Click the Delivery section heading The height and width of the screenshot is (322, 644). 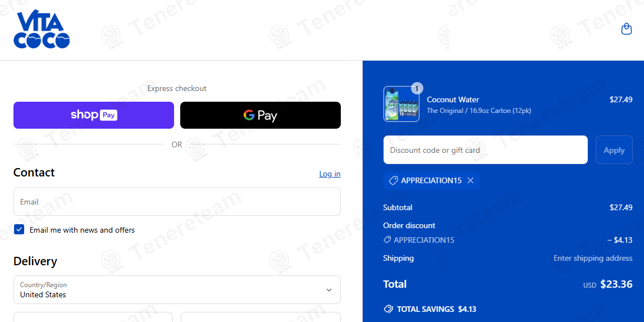[35, 261]
